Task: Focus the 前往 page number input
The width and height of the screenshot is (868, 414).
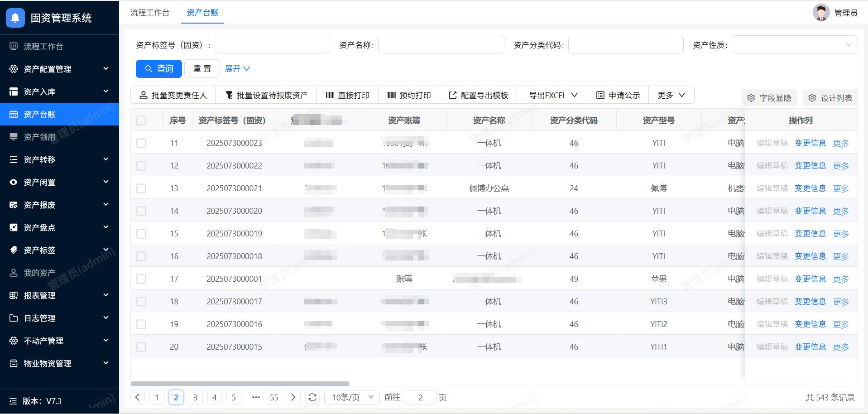Action: pos(421,397)
